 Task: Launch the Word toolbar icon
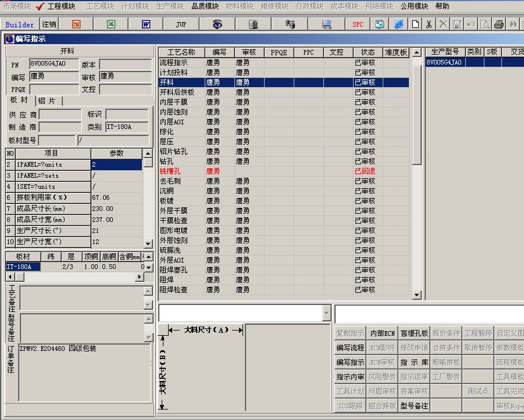(x=146, y=24)
